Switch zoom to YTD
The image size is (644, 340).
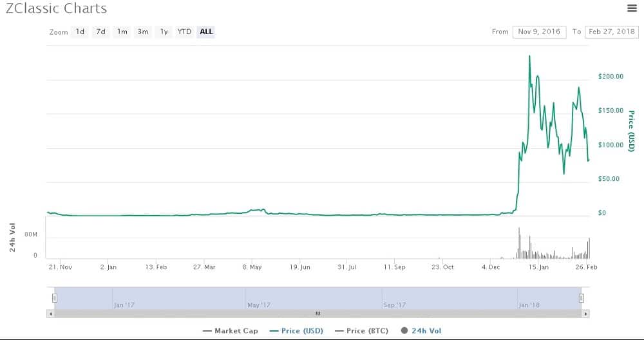pos(184,32)
